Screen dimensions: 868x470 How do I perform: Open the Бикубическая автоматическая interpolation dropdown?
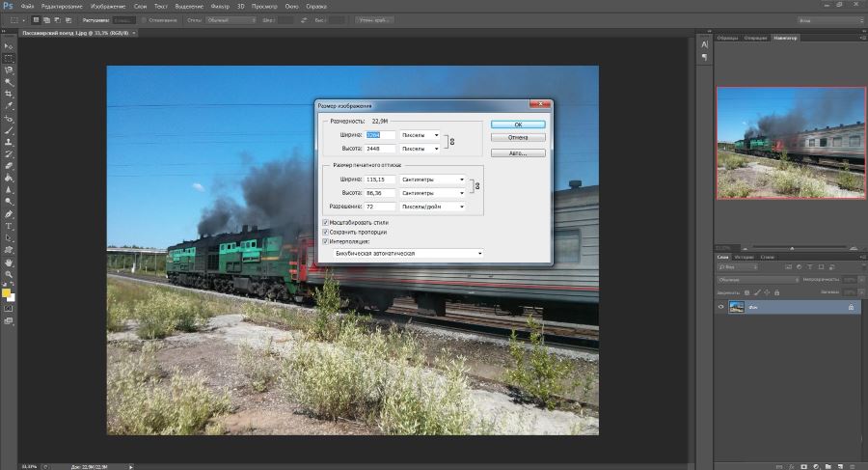409,253
